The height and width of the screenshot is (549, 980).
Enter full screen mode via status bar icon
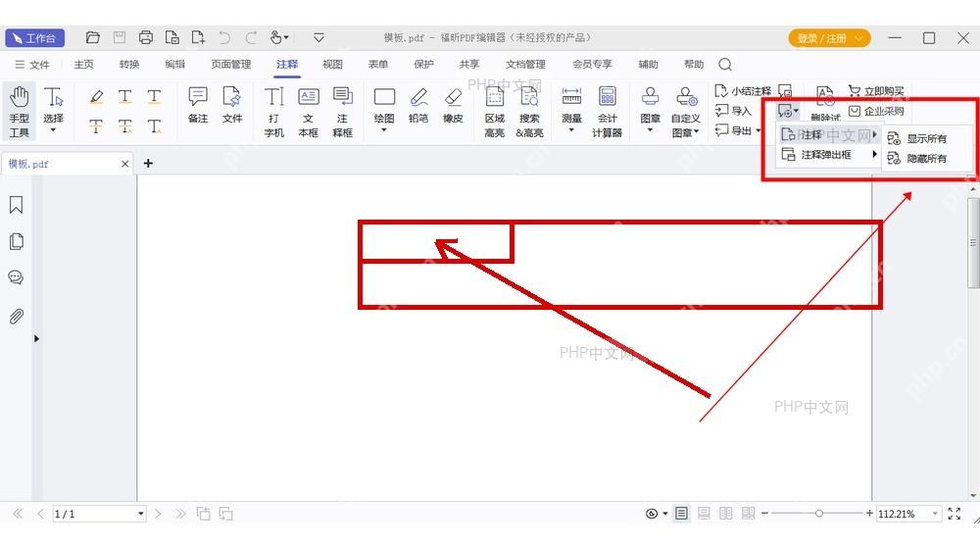coord(955,514)
